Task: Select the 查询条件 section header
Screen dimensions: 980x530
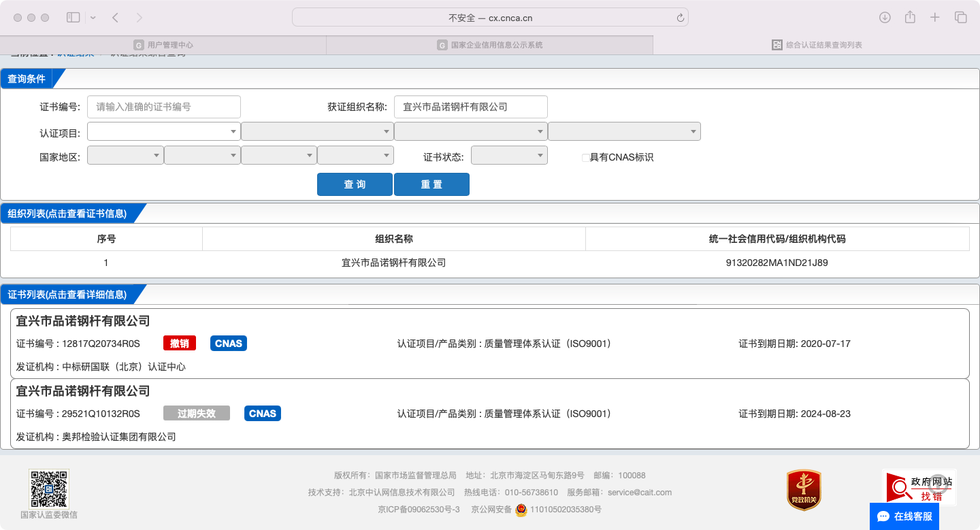Action: click(x=27, y=79)
